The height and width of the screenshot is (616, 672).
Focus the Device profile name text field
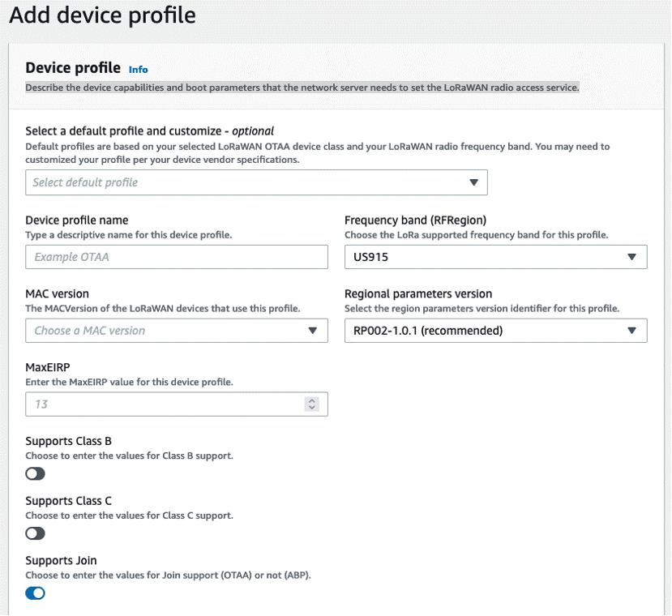(177, 257)
